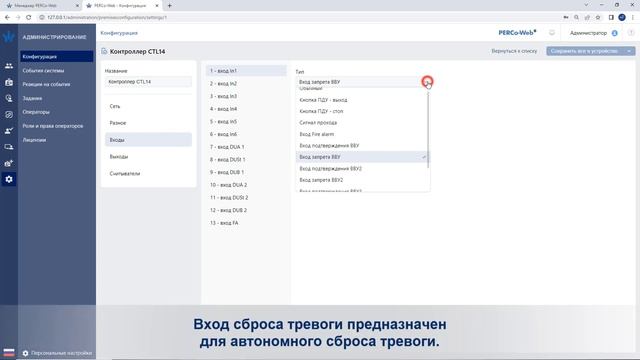Viewport: 640px width, 360px height.
Task: Switch to the Менеджер PERCo-Web browser tab
Action: pos(41,6)
